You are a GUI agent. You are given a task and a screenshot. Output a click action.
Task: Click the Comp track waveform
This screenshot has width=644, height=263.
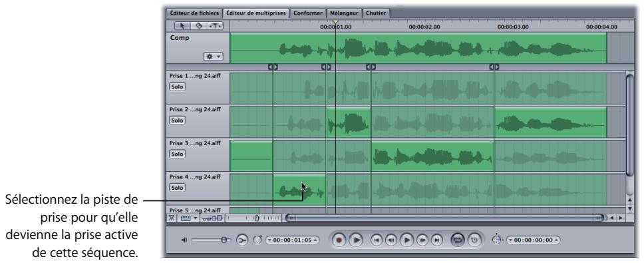tap(418, 49)
